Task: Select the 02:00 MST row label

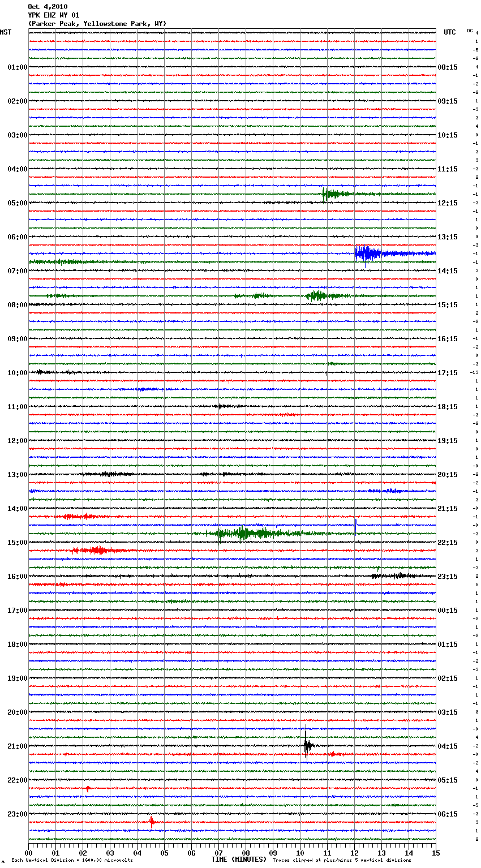Action: click(x=18, y=101)
